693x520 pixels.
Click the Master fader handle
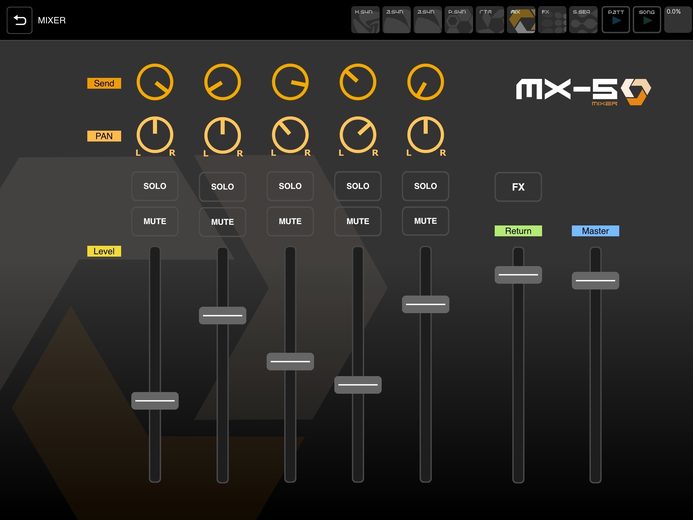(595, 281)
